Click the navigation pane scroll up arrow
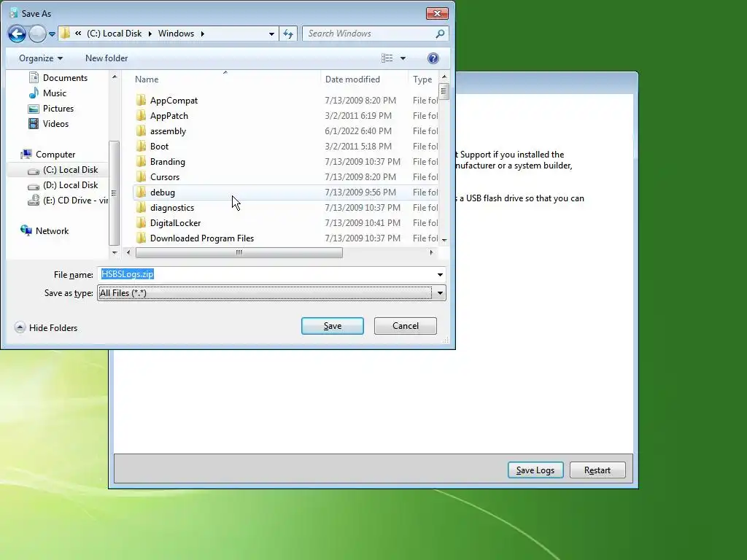Viewport: 747px width, 560px height. tap(115, 77)
